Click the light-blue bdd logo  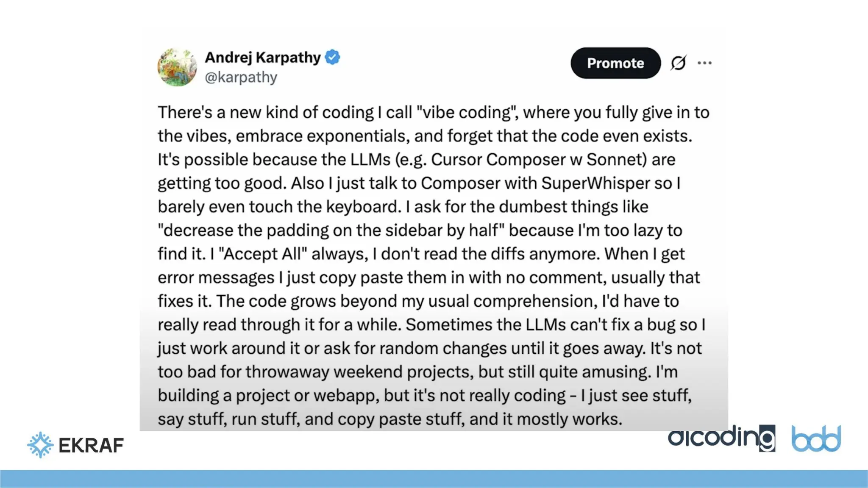[x=816, y=438]
